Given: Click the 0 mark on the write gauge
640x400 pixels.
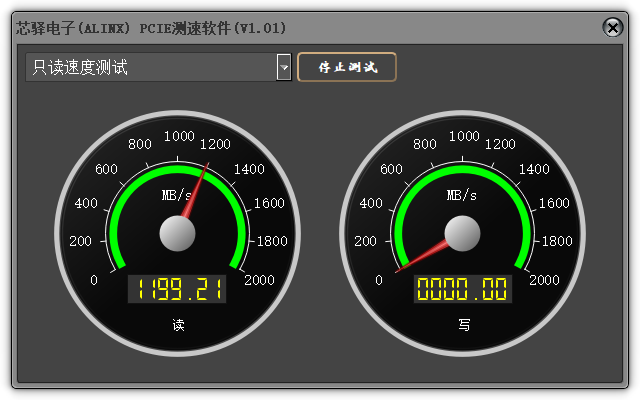Looking at the screenshot, I should [x=379, y=280].
